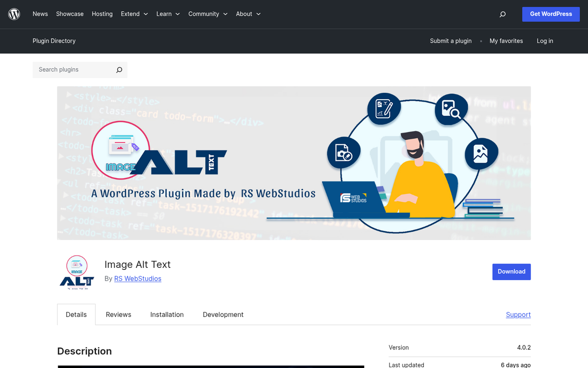
Task: Open the Showcase menu item
Action: click(70, 14)
